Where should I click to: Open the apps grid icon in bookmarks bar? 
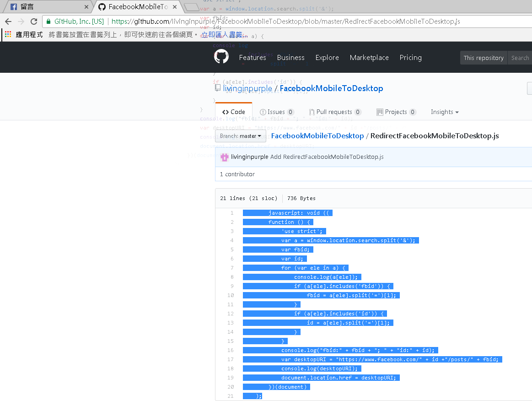click(8, 34)
